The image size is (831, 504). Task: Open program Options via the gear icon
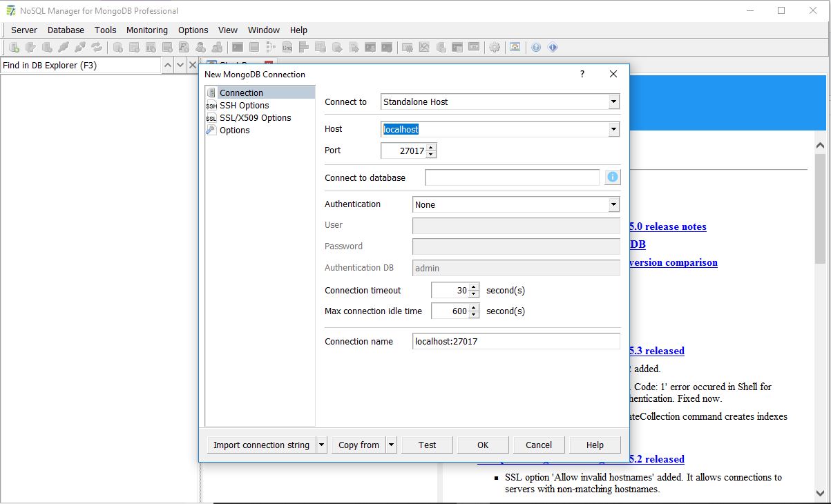495,46
